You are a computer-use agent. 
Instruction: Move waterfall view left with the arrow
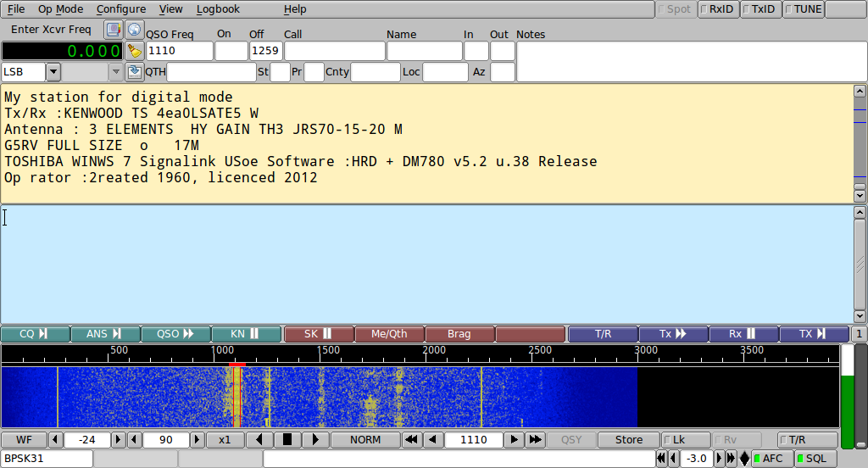[259, 440]
